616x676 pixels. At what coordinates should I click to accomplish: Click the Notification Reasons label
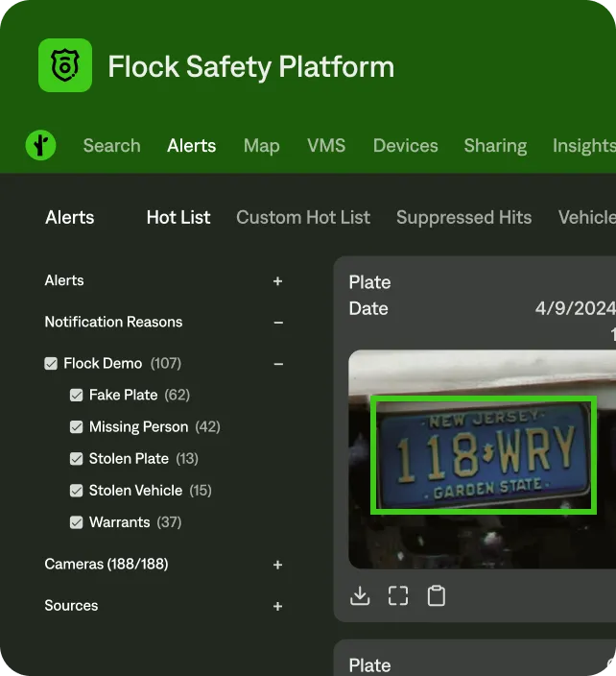click(x=114, y=322)
